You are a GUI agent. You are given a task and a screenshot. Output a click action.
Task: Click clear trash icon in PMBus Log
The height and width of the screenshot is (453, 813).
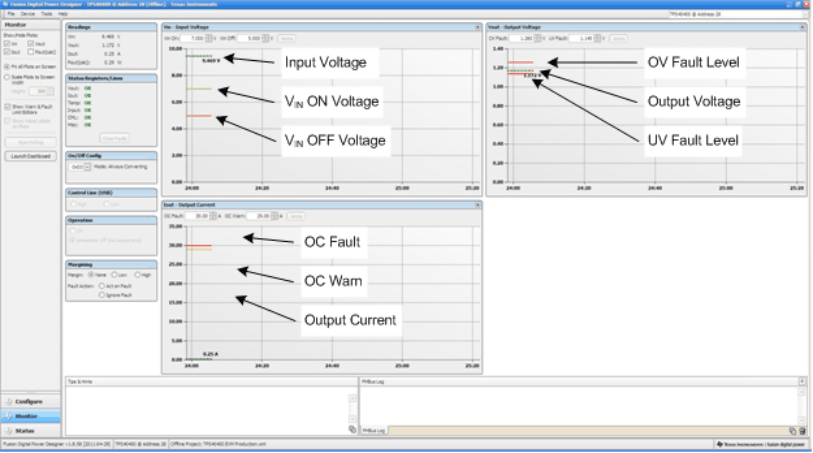(802, 429)
